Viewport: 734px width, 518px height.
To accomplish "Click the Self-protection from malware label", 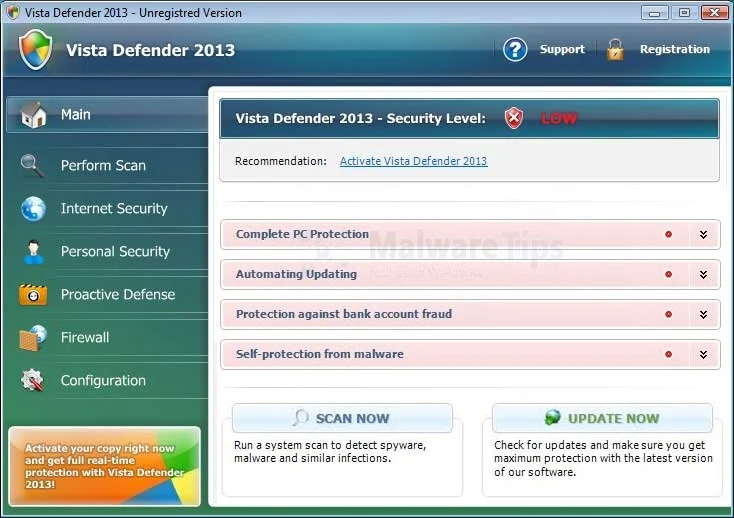I will click(x=320, y=354).
